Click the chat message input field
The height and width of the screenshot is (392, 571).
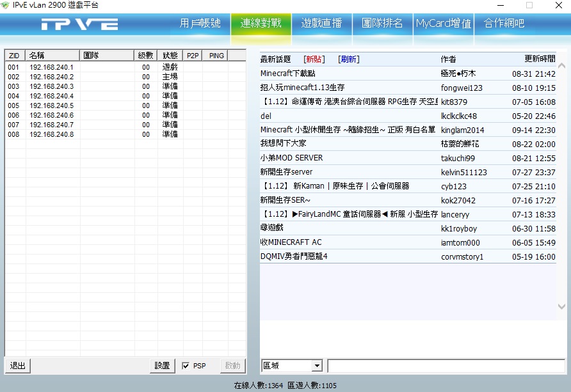pos(447,366)
